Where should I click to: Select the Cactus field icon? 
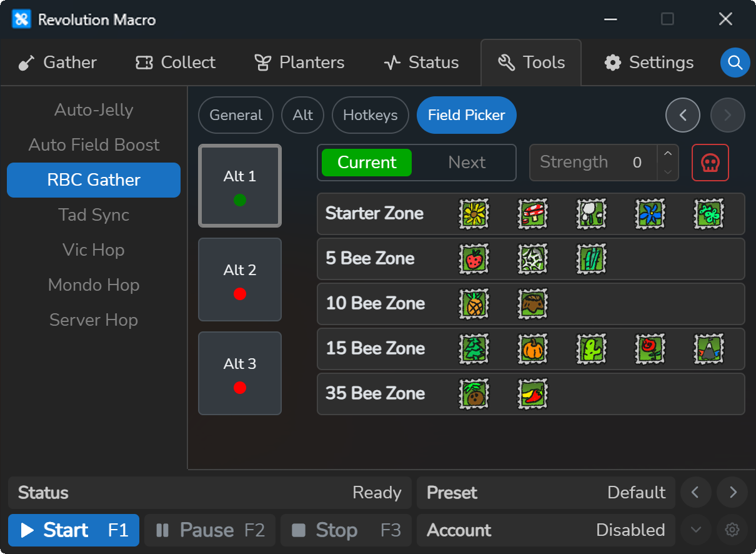592,349
